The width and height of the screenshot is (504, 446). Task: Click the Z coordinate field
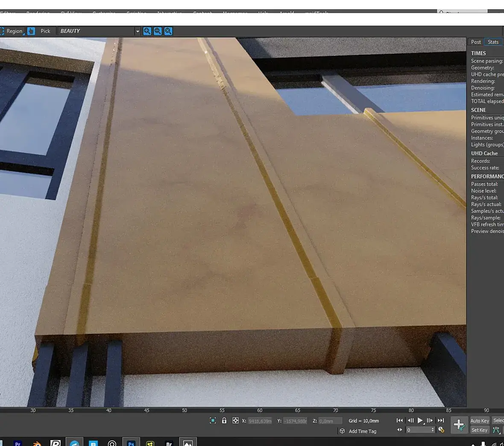pos(330,421)
